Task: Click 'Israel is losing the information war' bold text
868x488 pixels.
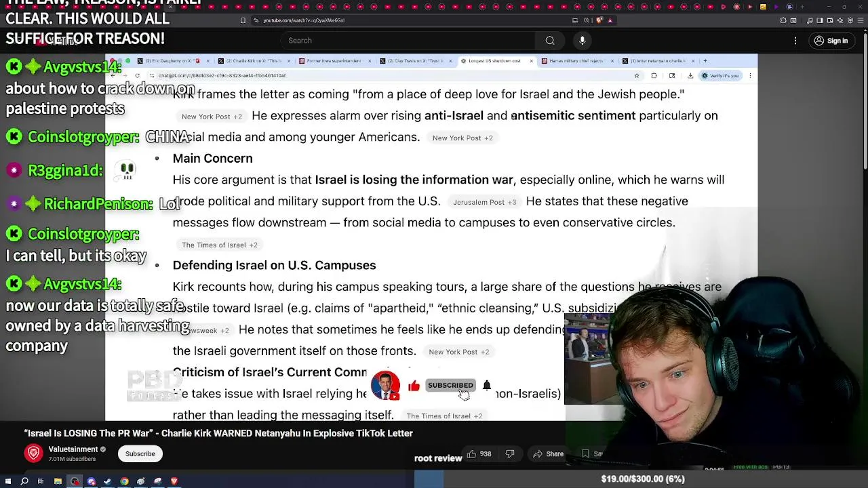Action: tap(414, 180)
